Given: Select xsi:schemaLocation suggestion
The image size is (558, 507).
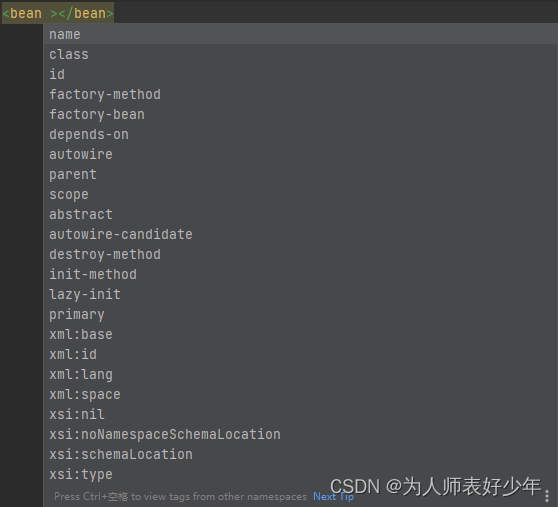Looking at the screenshot, I should (300, 454).
